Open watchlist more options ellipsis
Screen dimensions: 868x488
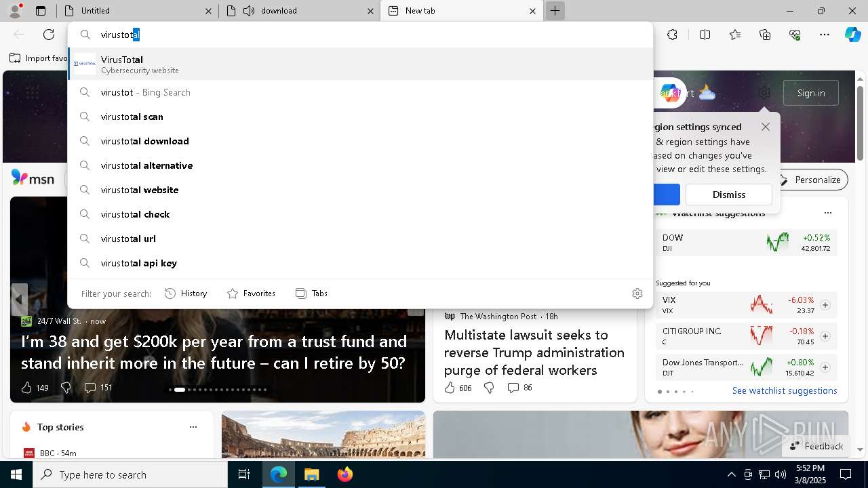pyautogui.click(x=827, y=213)
